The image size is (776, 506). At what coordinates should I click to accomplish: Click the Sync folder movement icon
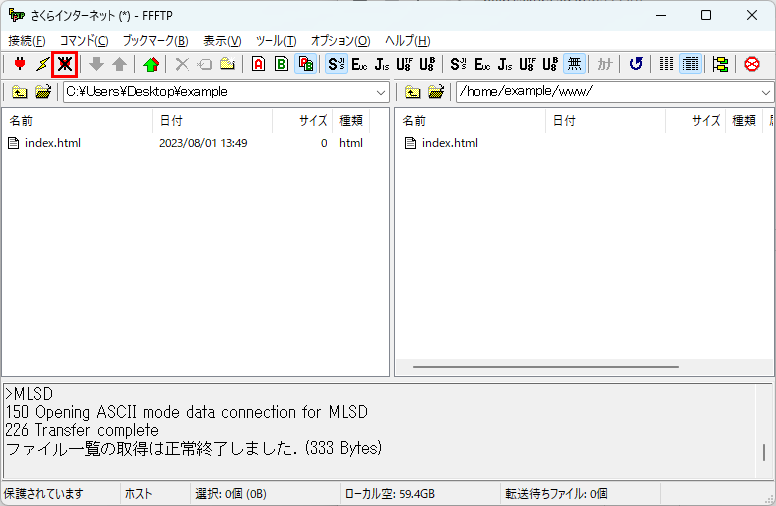pyautogui.click(x=720, y=64)
